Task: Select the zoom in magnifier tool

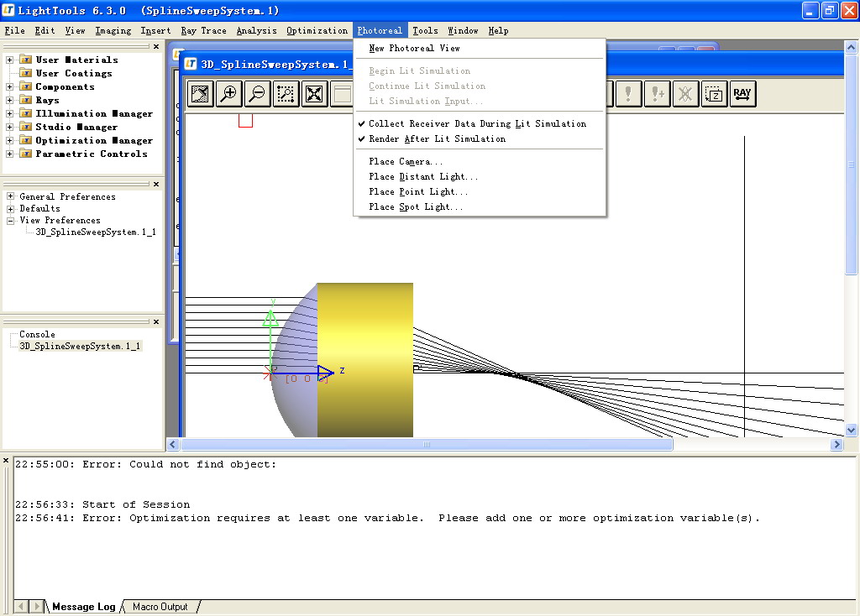Action: pos(228,94)
